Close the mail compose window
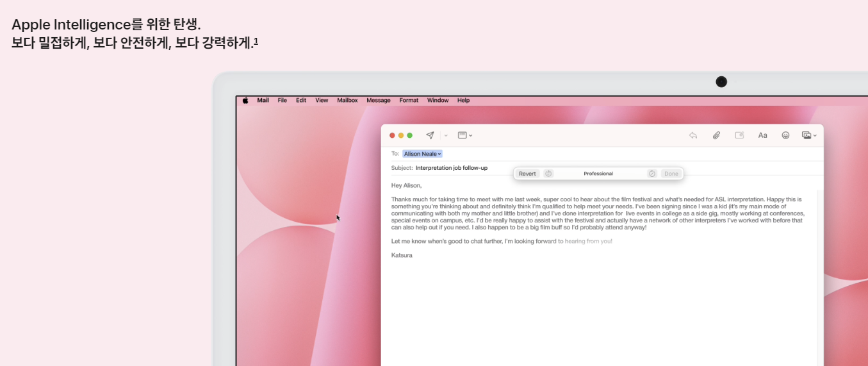The height and width of the screenshot is (366, 868). [392, 135]
